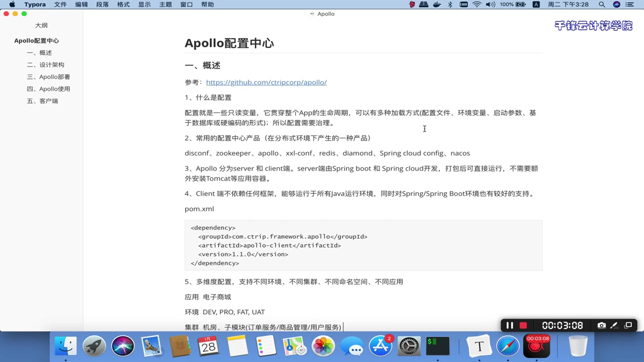Open Notification Center list icon
Image resolution: width=644 pixels, height=362 pixels.
tap(630, 4)
